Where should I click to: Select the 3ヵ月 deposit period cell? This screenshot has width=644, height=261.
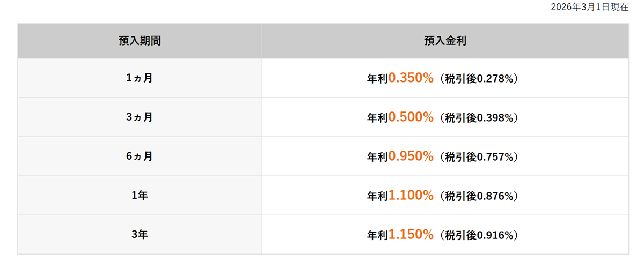point(140,117)
